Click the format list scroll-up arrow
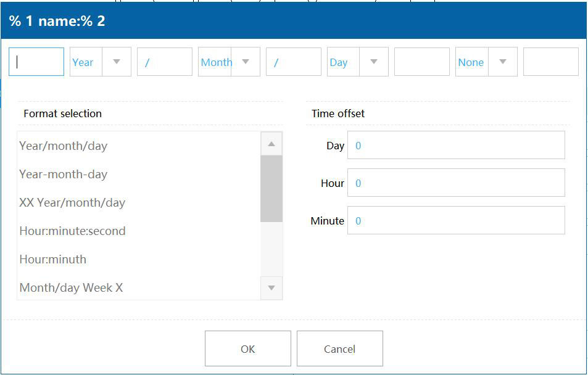Viewport: 588px width, 375px height. [271, 144]
